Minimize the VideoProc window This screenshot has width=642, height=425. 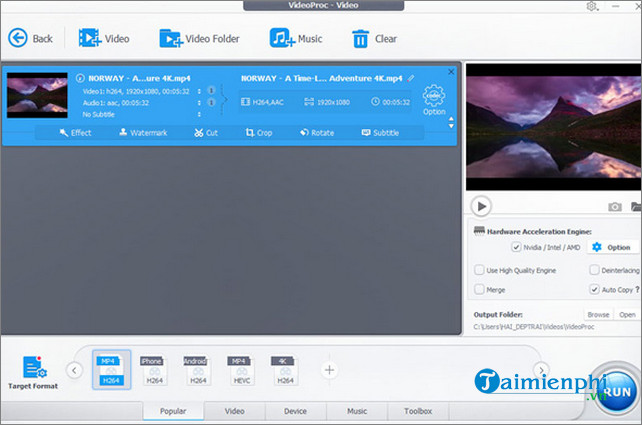click(x=615, y=6)
